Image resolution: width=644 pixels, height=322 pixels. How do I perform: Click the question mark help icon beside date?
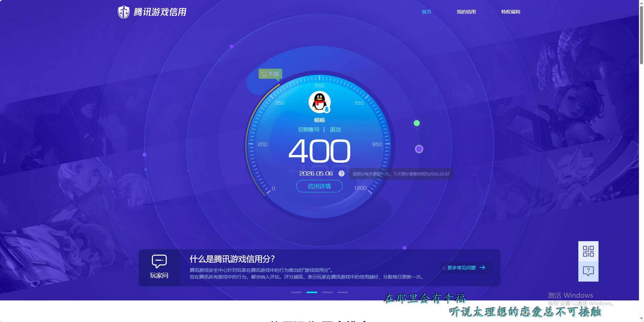click(342, 173)
